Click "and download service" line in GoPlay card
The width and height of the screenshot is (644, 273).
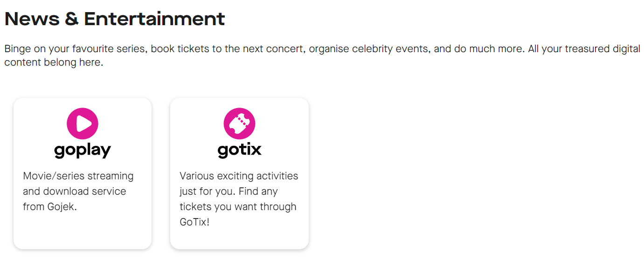[75, 191]
